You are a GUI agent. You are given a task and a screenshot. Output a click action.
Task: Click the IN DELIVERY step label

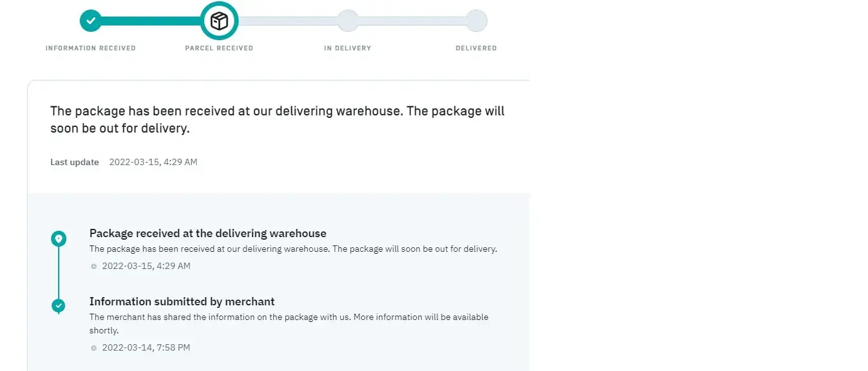pyautogui.click(x=347, y=48)
